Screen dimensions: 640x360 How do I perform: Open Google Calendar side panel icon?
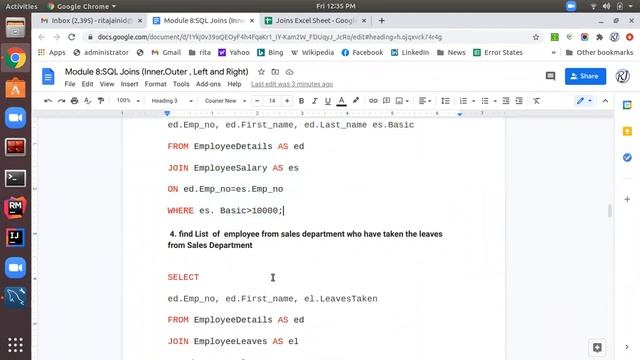[627, 105]
